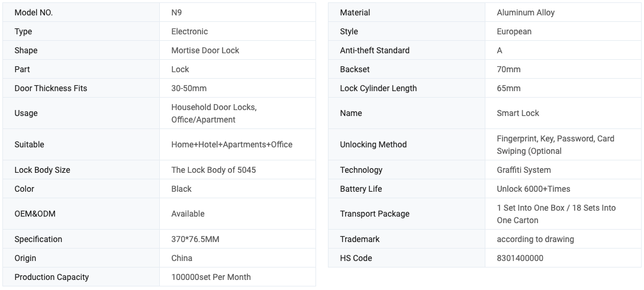The height and width of the screenshot is (290, 644).
Task: Select Home+Hotel+Apartments+Office text
Action: coord(232,144)
